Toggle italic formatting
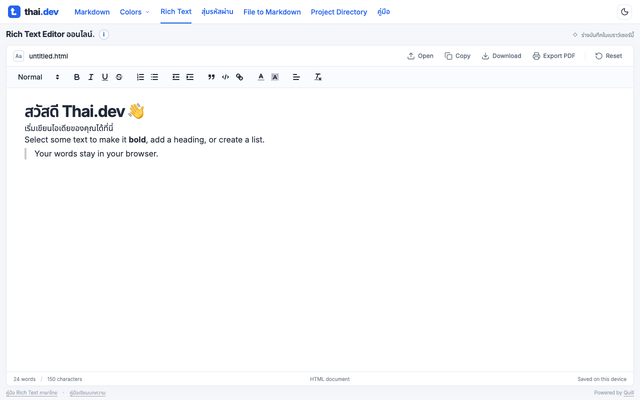This screenshot has width=640, height=400. [x=91, y=77]
